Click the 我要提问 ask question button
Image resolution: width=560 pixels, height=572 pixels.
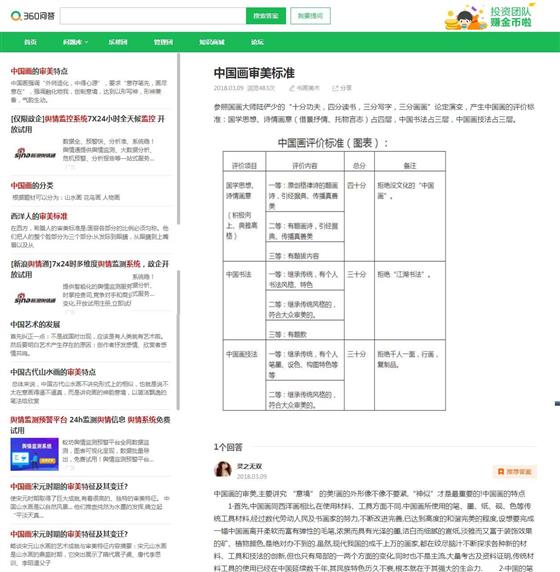pyautogui.click(x=310, y=16)
